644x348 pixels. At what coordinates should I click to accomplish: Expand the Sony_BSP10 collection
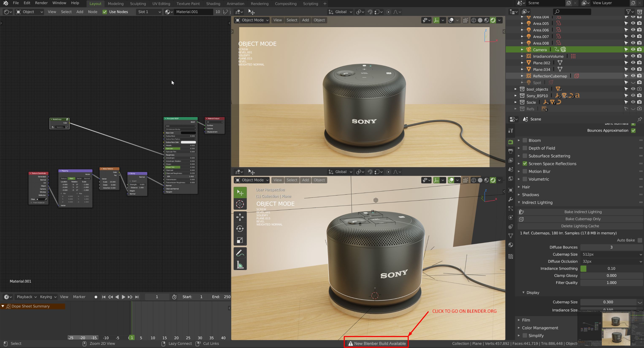[x=515, y=96]
